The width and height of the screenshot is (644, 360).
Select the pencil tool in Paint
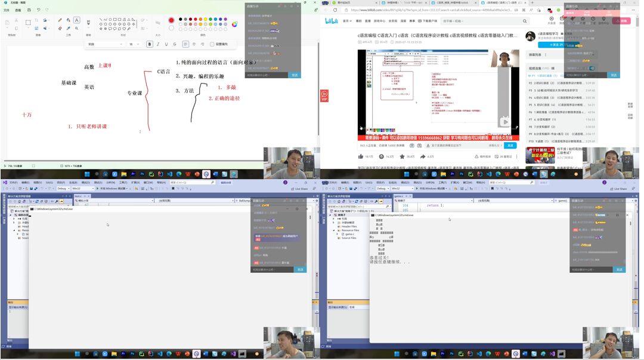[x=60, y=20]
